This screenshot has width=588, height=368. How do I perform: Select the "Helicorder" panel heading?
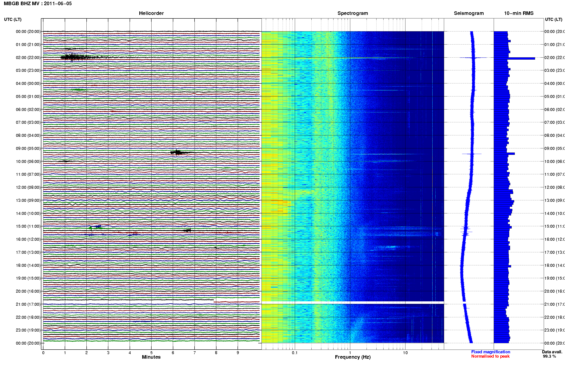point(151,13)
